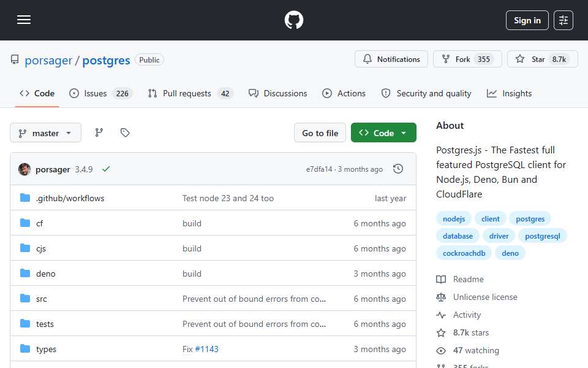Open the Pull requests tab
The height and width of the screenshot is (368, 588).
click(190, 93)
